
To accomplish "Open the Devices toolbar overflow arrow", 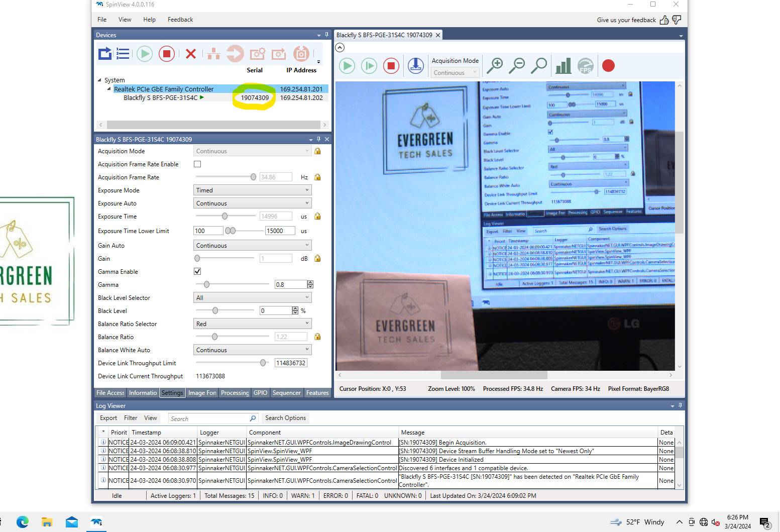I will pyautogui.click(x=318, y=62).
